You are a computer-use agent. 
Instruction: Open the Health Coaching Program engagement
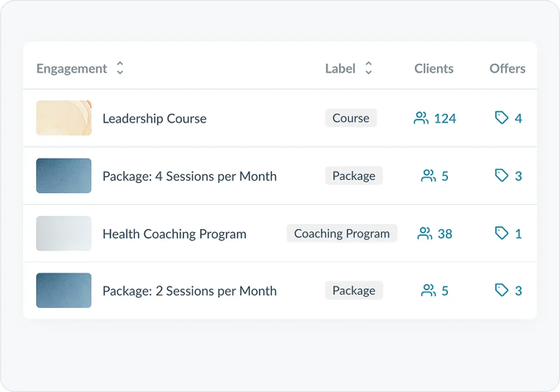click(x=174, y=234)
